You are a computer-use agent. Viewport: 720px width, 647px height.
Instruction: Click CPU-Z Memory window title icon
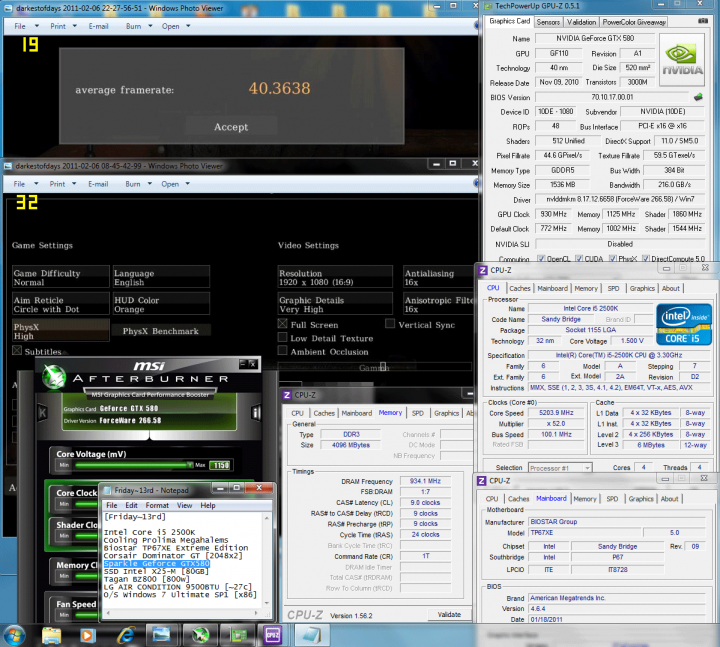pos(287,395)
